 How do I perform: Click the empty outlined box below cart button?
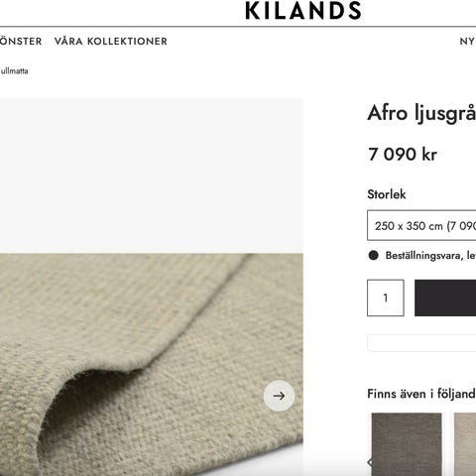(421, 343)
